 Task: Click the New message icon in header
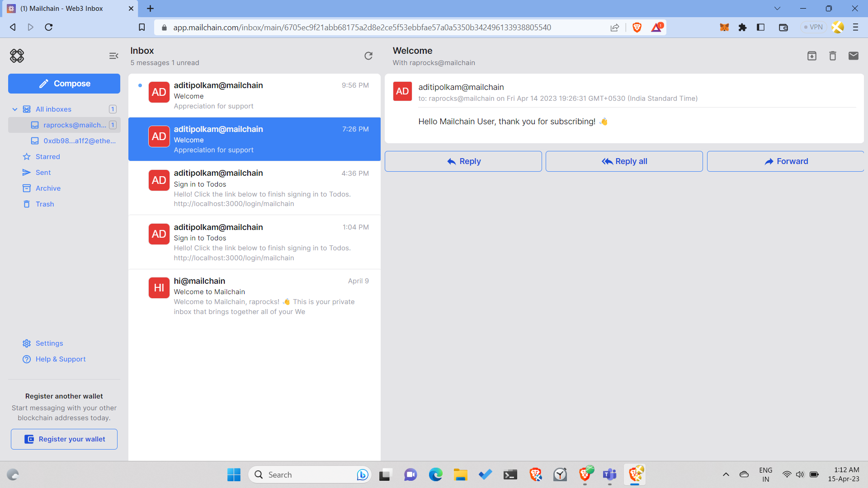[x=854, y=56]
